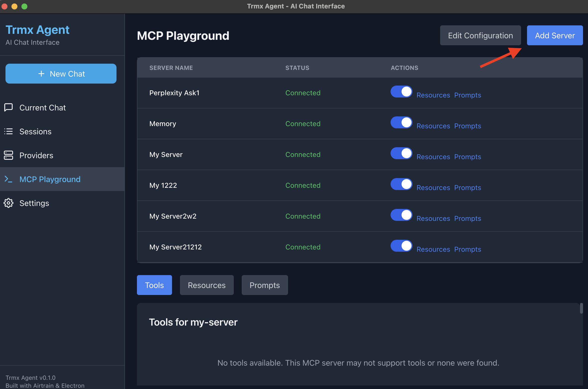
Task: Turn off the My 1222 server switch
Action: pyautogui.click(x=401, y=184)
